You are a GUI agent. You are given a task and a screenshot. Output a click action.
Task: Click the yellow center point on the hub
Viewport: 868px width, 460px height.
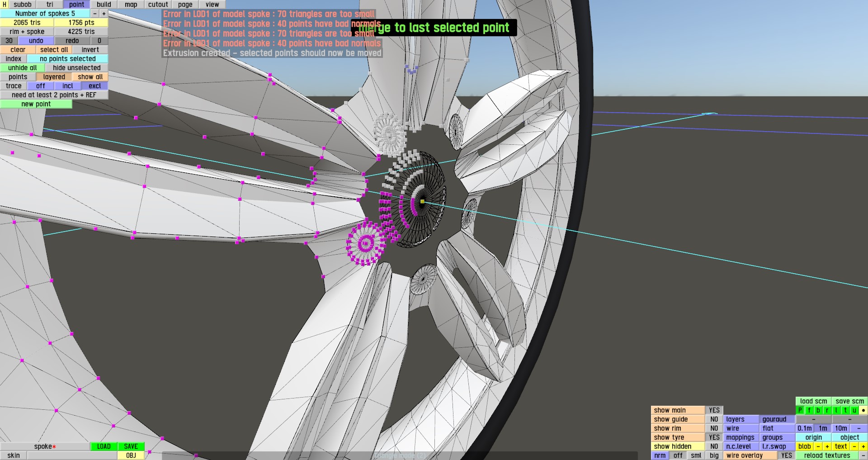point(422,202)
